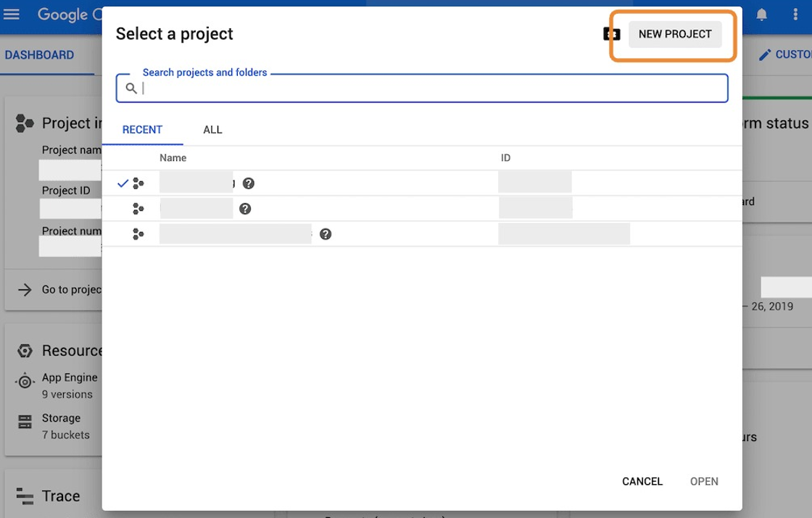This screenshot has height=518, width=812.
Task: Click help icon on the middle project row
Action: (245, 209)
